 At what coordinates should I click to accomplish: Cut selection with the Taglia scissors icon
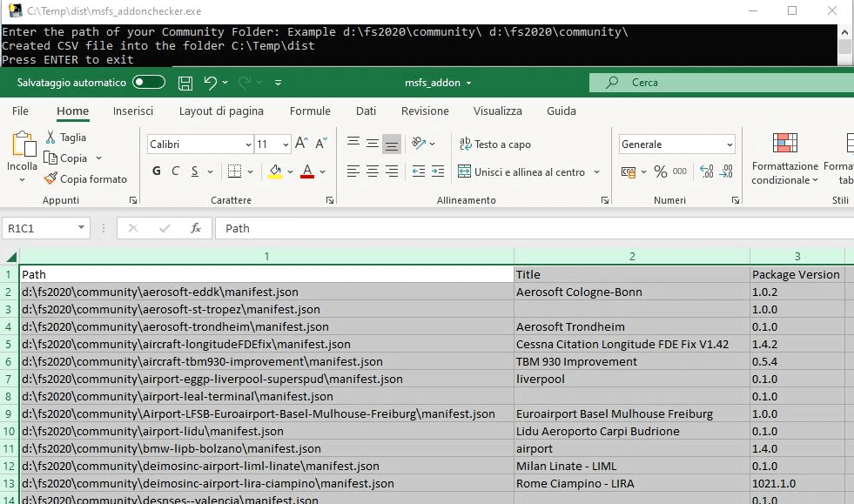pyautogui.click(x=50, y=138)
